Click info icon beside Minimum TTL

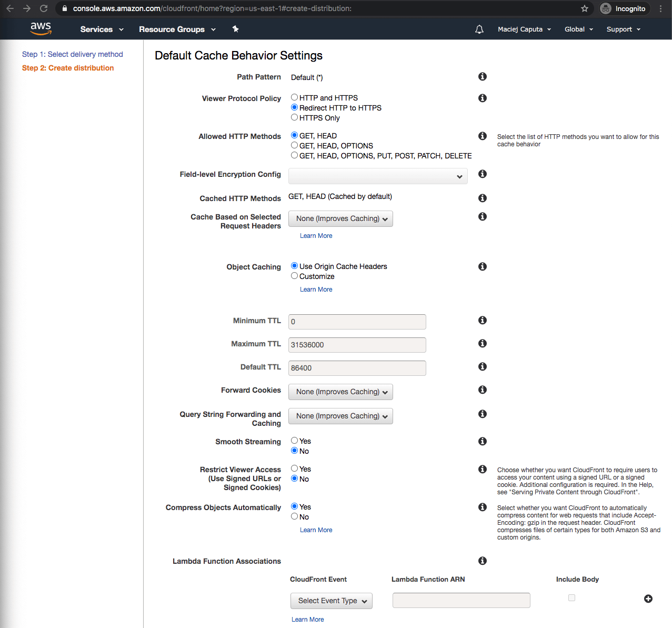482,320
